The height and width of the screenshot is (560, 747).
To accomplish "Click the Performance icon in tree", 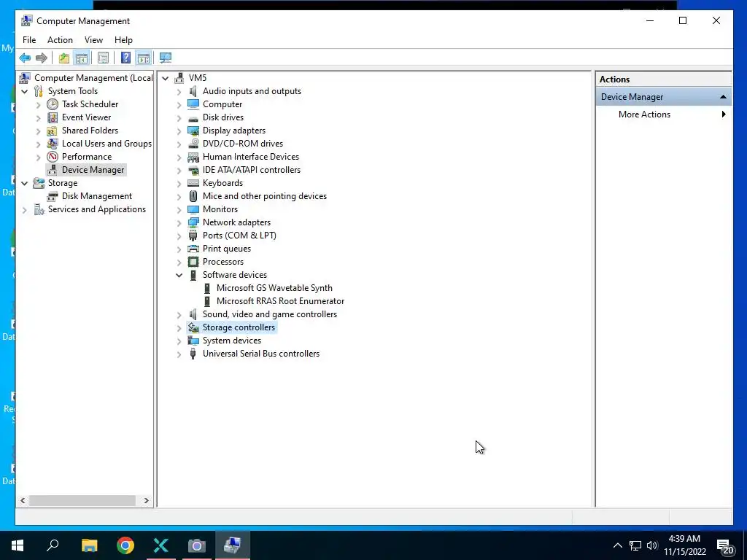I will 53,157.
